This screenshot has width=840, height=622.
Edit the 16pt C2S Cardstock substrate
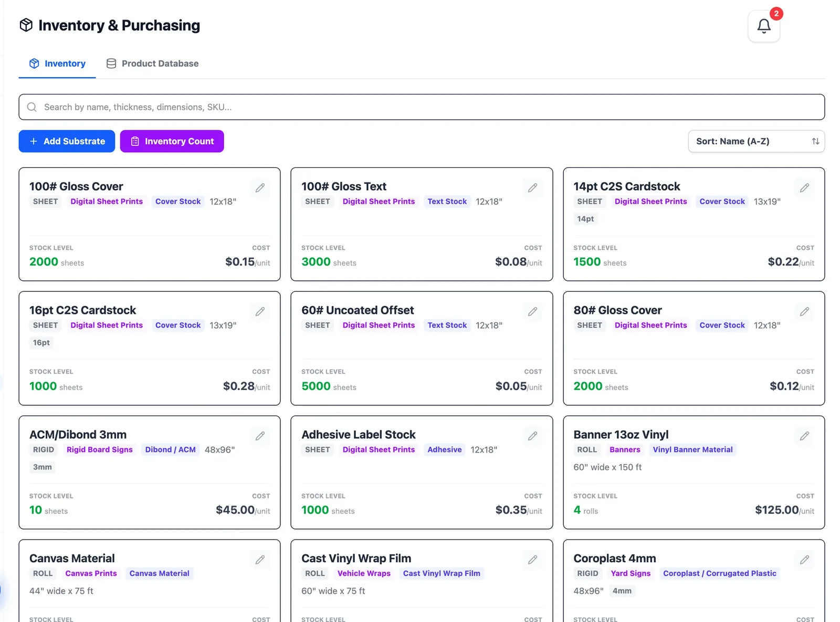pos(260,312)
